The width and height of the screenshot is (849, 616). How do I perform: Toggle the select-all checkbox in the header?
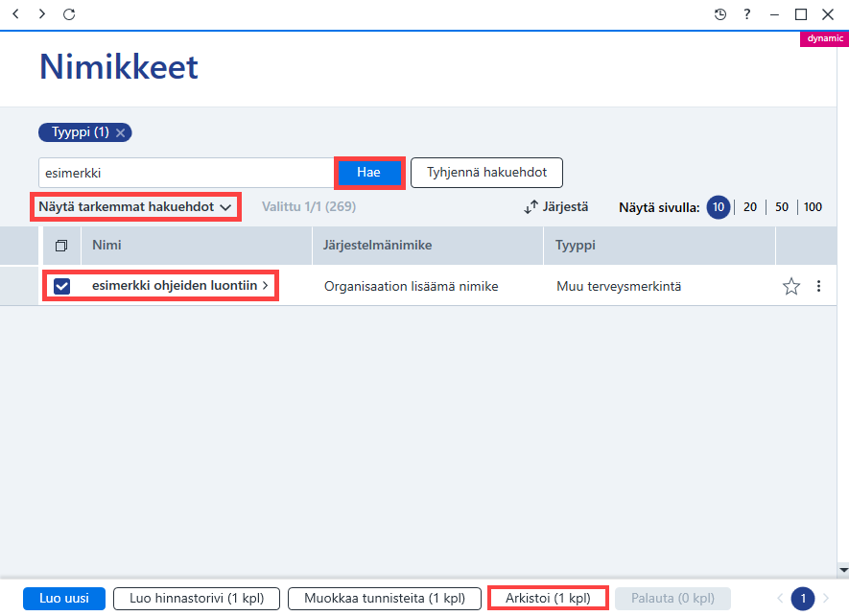[61, 246]
